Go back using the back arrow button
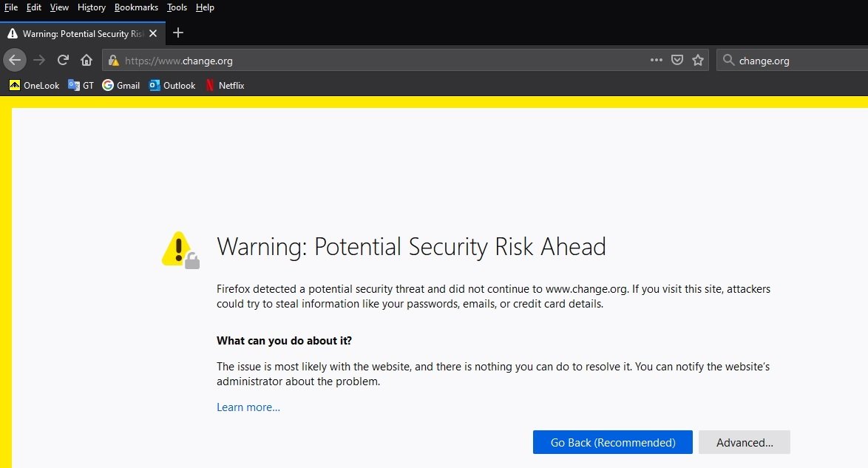The height and width of the screenshot is (468, 868). [x=15, y=61]
